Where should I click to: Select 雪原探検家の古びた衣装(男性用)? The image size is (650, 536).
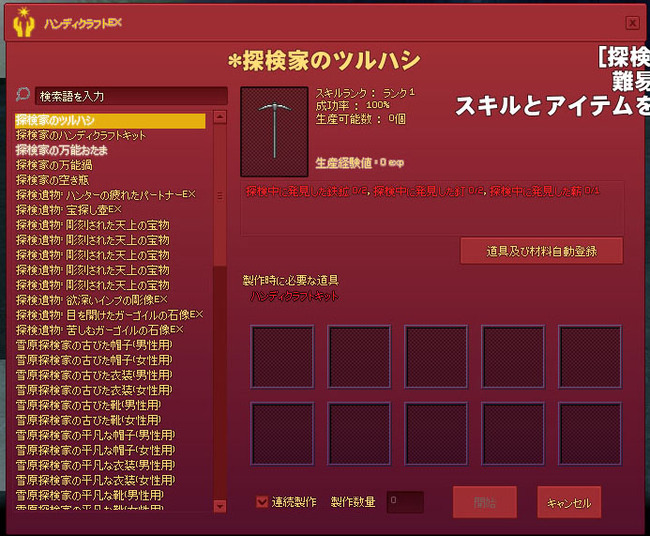click(x=94, y=375)
